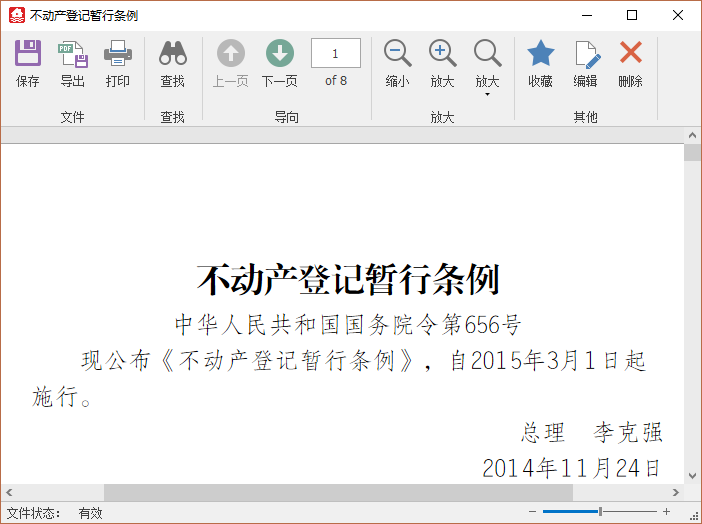The width and height of the screenshot is (702, 524).
Task: Click the date 2014年11月24日
Action: [571, 468]
